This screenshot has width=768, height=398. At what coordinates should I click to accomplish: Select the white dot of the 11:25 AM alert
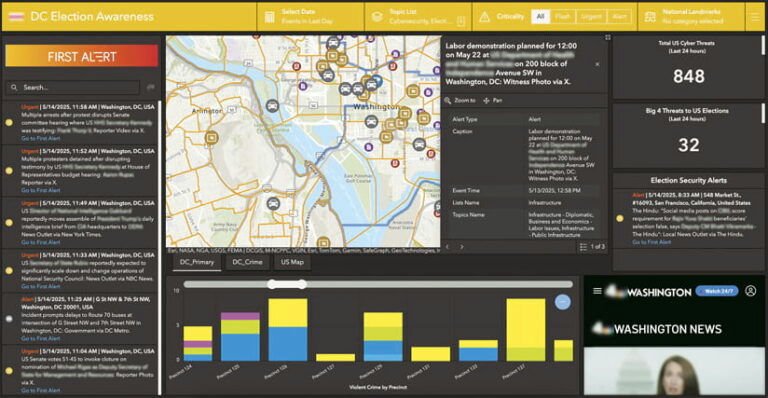pyautogui.click(x=9, y=319)
